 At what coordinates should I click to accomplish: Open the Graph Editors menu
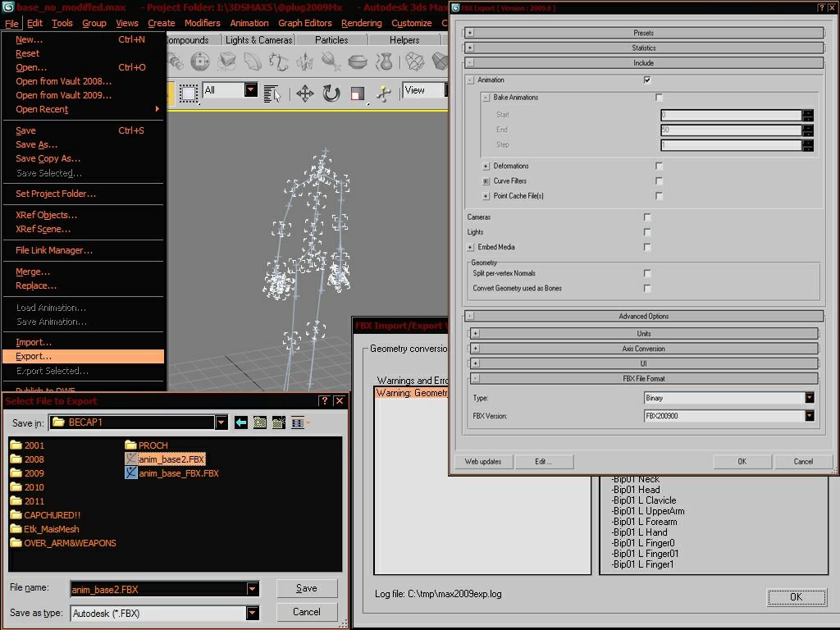pyautogui.click(x=305, y=23)
